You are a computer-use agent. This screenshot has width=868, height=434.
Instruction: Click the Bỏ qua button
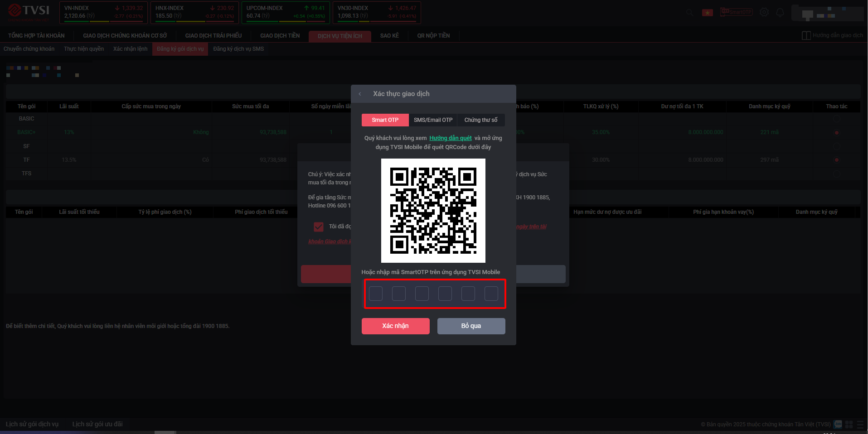pos(471,326)
